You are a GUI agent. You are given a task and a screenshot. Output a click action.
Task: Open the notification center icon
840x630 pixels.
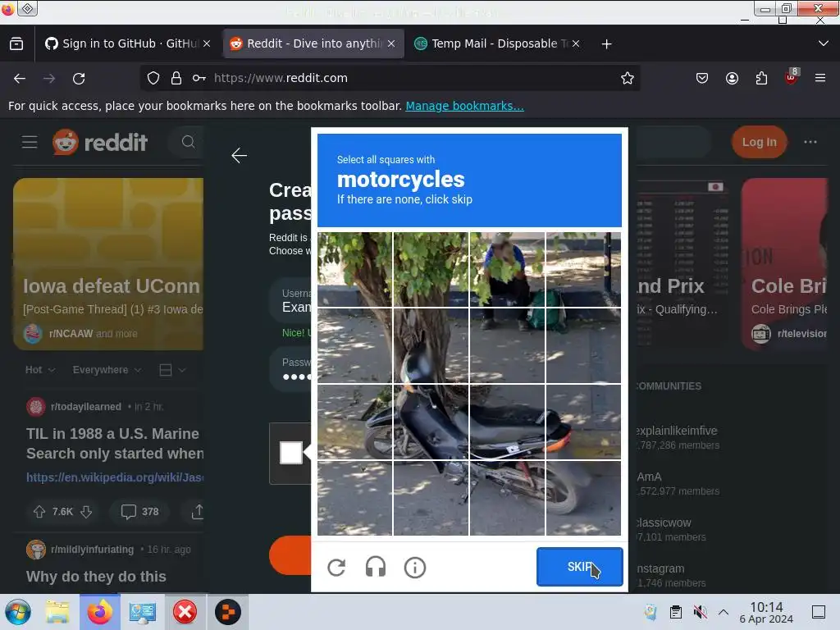[x=819, y=612]
